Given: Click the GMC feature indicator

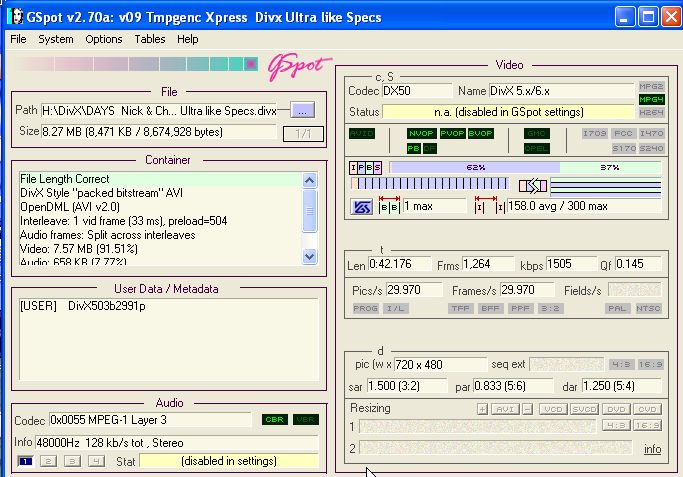Looking at the screenshot, I should point(537,133).
